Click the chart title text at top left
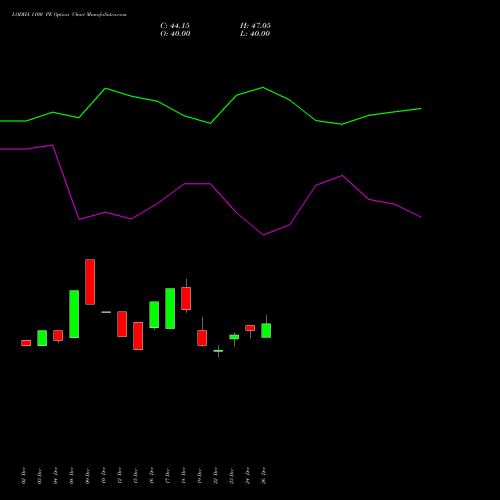 pyautogui.click(x=69, y=15)
